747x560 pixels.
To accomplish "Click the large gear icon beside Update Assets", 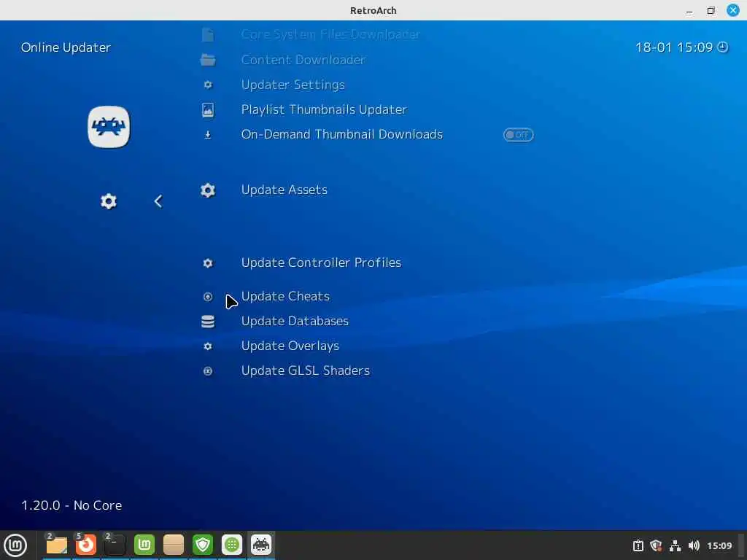I will 208,190.
